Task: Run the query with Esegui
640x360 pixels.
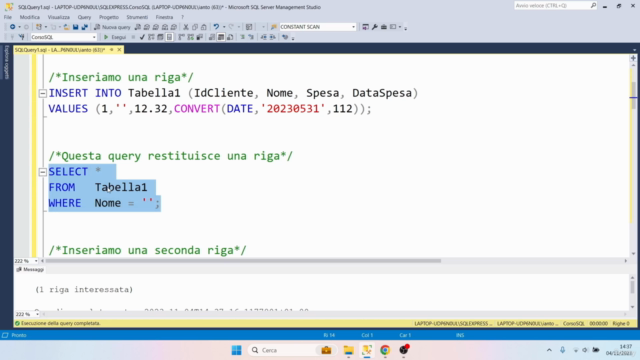Action: point(115,37)
